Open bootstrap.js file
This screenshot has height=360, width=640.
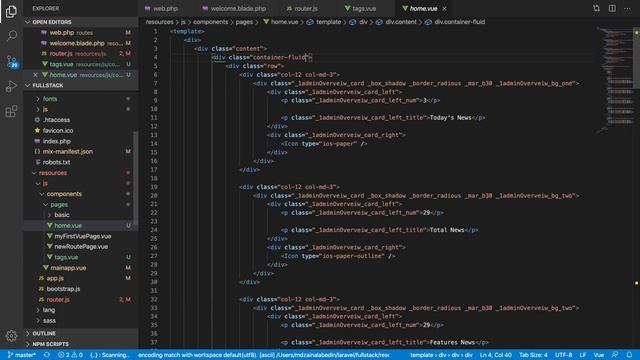[x=82, y=289]
